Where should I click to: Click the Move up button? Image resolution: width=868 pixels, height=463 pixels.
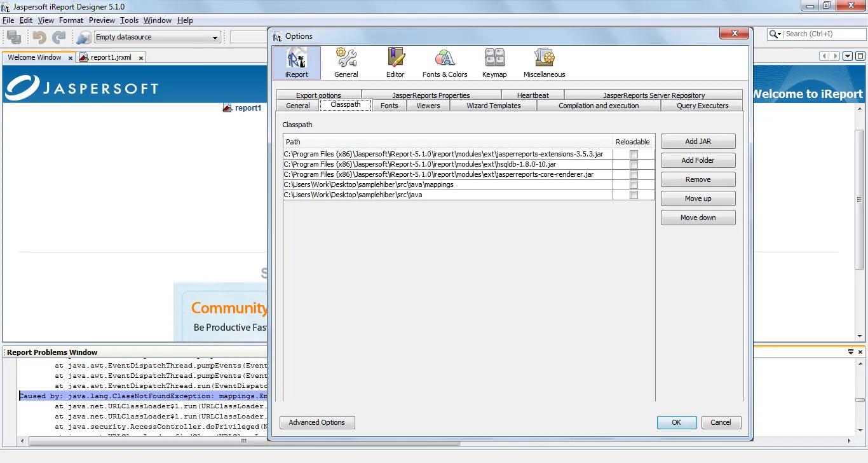click(x=698, y=198)
